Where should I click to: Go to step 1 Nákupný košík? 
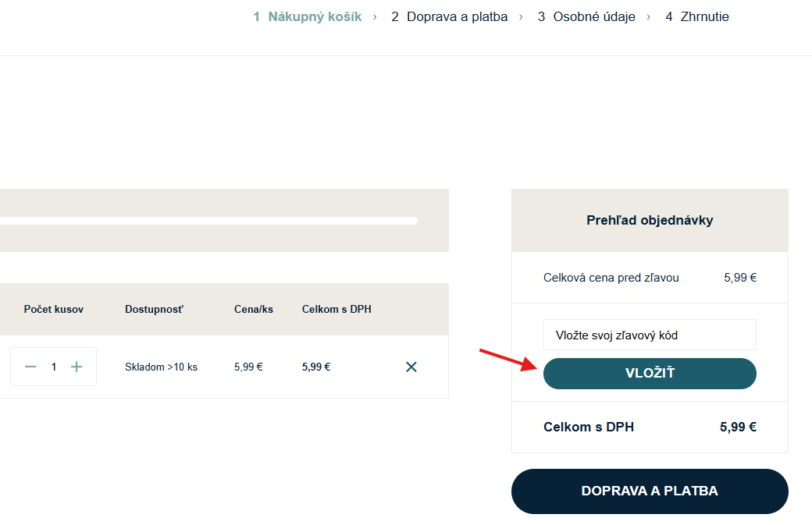[x=308, y=16]
